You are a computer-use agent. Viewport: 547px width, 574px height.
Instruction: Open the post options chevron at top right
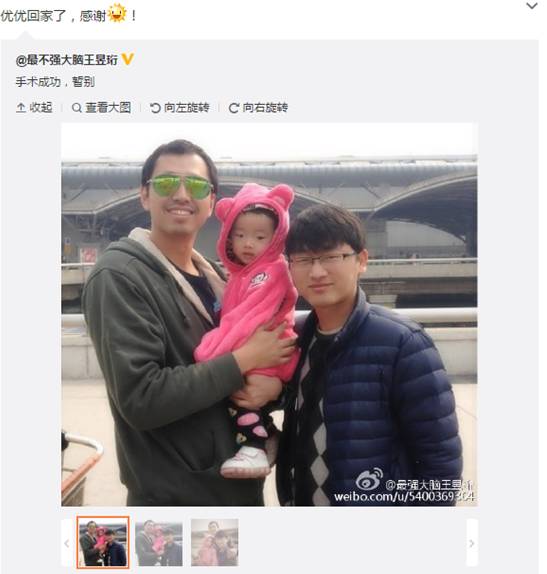tap(532, 6)
